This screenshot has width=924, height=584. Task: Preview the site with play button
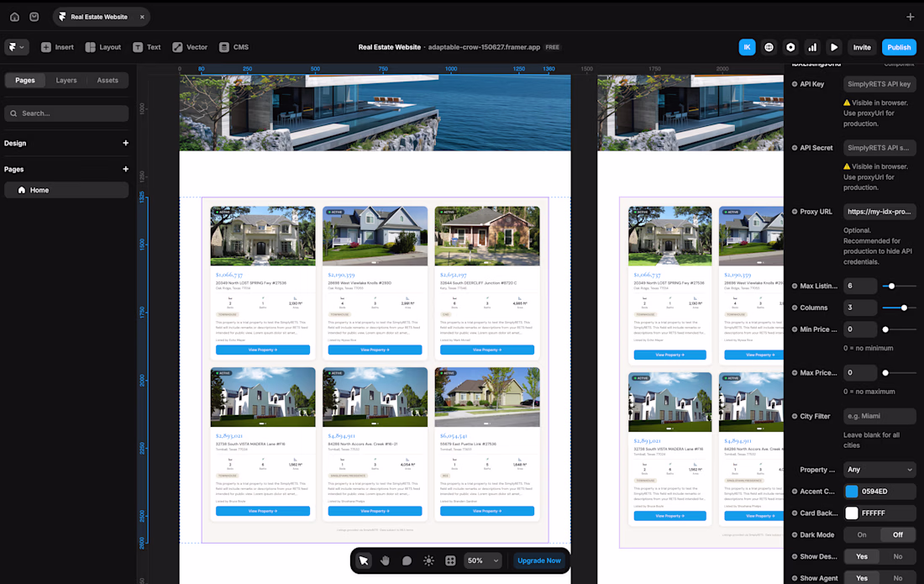(x=834, y=47)
